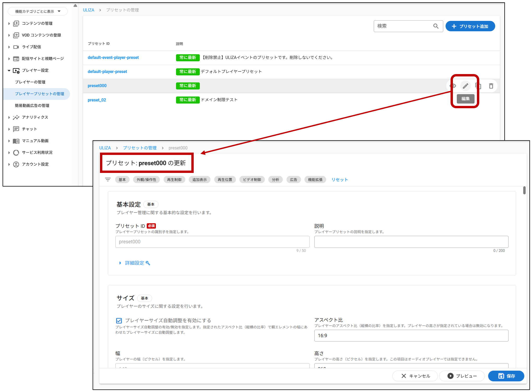Toggle the preview eye icon for preset000
The height and width of the screenshot is (392, 532).
coord(453,86)
